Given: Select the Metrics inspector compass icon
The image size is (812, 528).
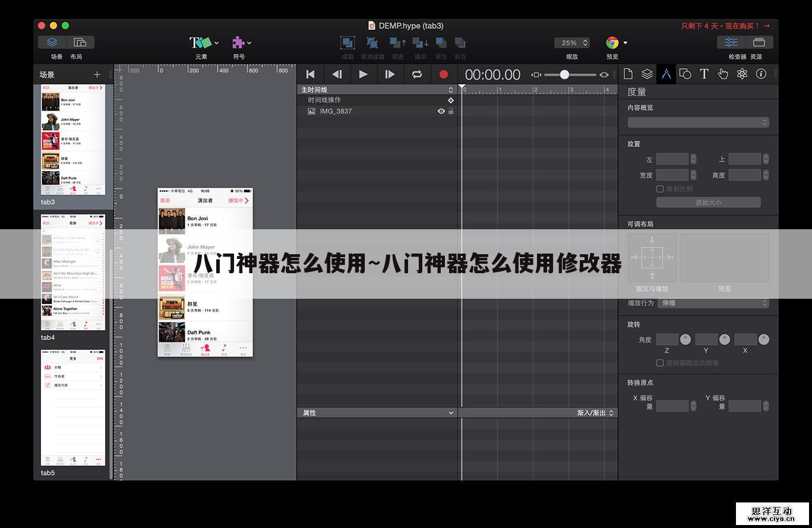Looking at the screenshot, I should (x=666, y=74).
